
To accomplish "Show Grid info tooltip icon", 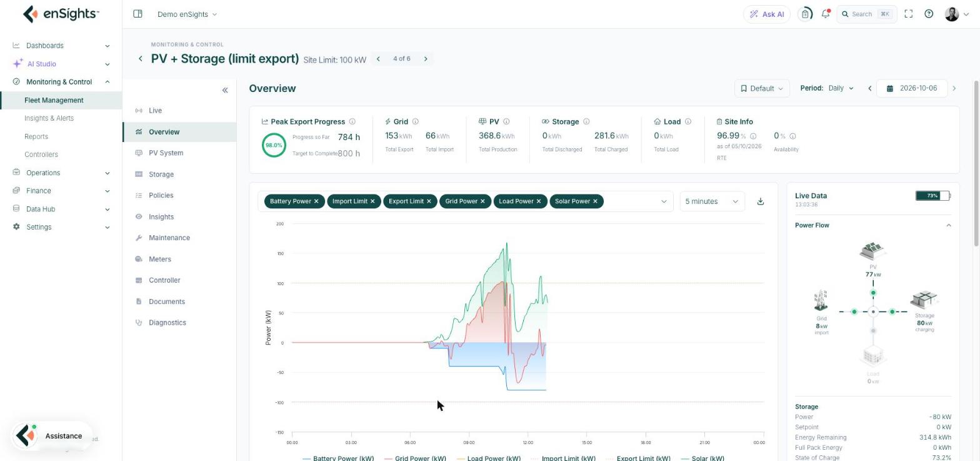I will tap(415, 121).
